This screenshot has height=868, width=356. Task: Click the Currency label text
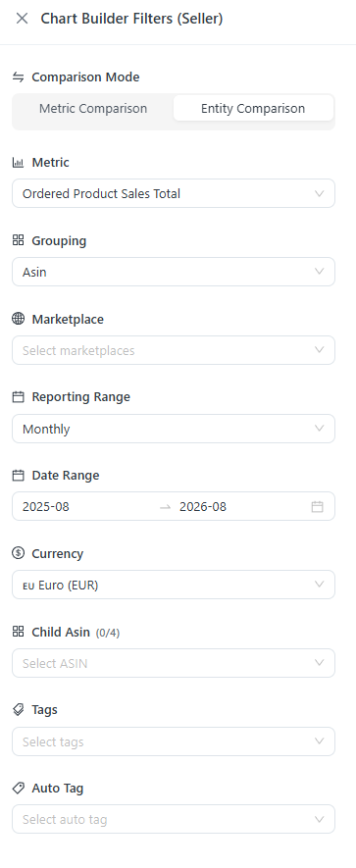pos(57,553)
